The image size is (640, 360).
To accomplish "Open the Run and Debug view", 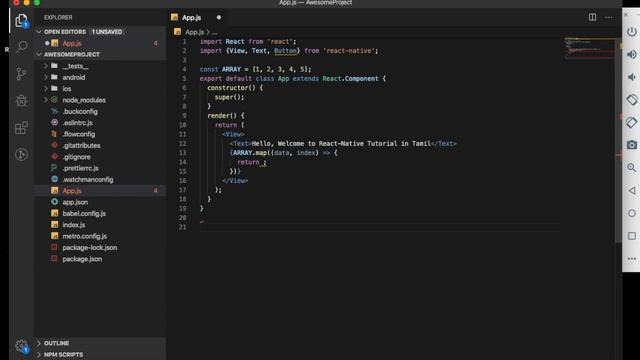I will [21, 101].
